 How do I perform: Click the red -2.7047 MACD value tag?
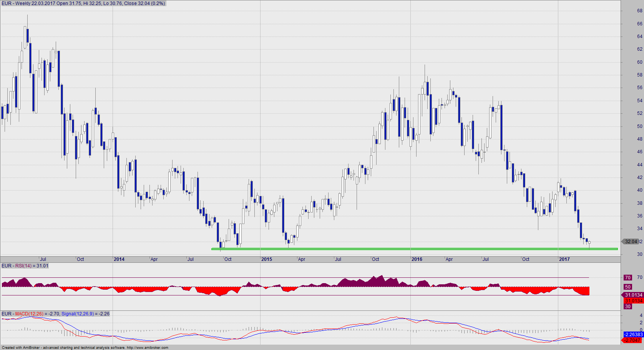632,340
